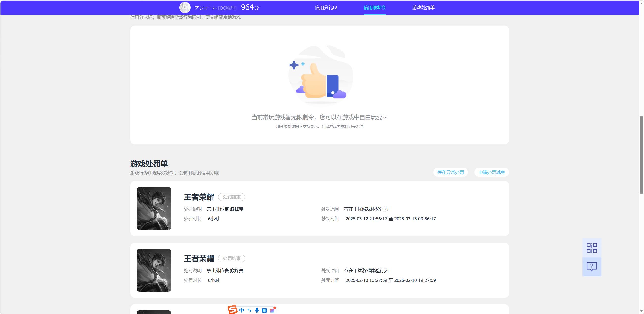Click the thumbs-up illustration in the empty state
The width and height of the screenshot is (644, 314).
coord(321,75)
